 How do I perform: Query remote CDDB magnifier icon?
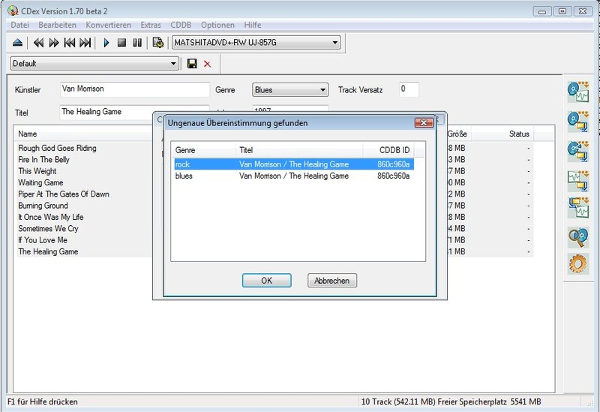coord(578,237)
